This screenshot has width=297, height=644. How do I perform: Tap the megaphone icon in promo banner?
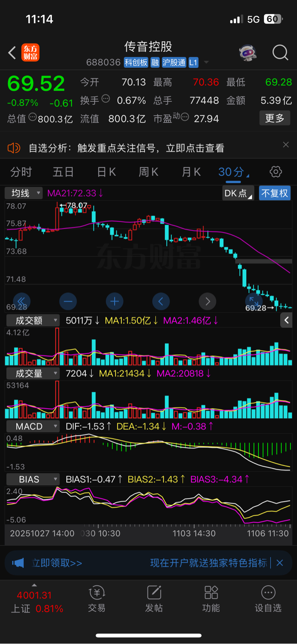pos(18,563)
